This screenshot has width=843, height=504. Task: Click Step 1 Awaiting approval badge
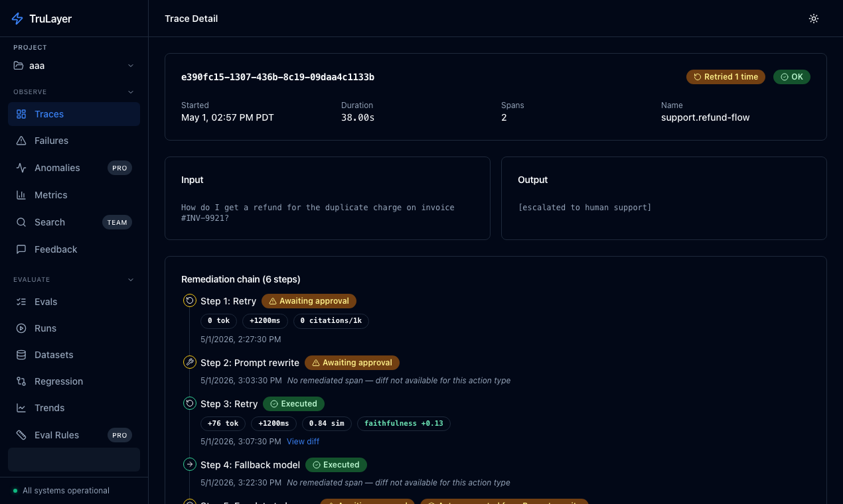tap(309, 301)
